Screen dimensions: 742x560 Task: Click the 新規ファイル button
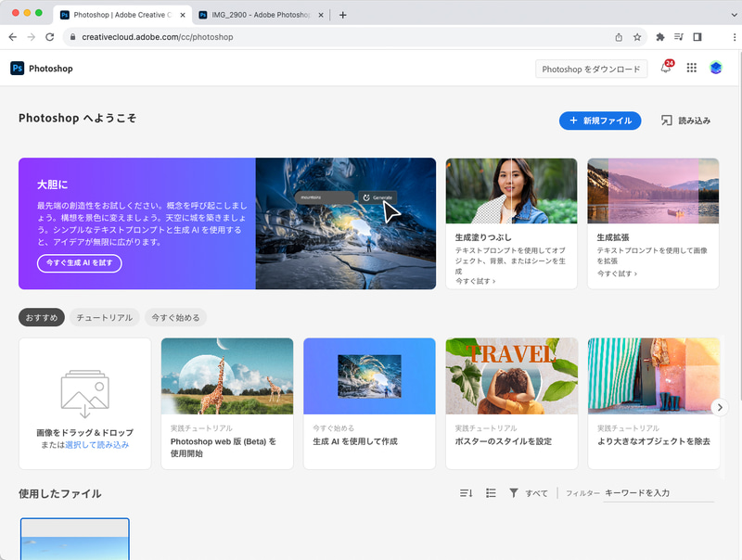600,121
